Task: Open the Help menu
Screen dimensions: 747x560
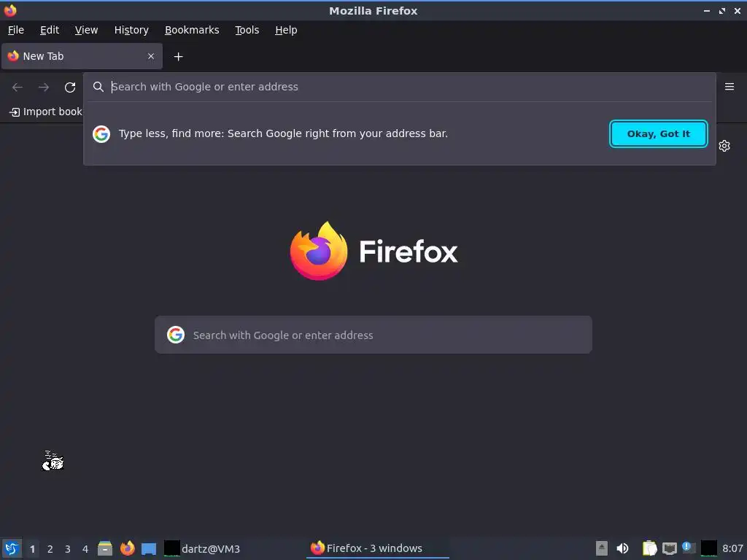Action: 286,30
